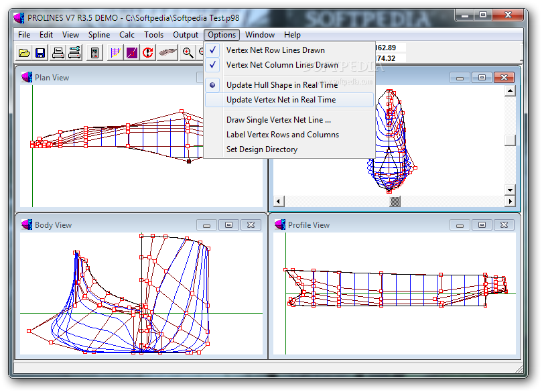
Task: Click scroll left arrow in top-right view
Action: click(x=279, y=201)
